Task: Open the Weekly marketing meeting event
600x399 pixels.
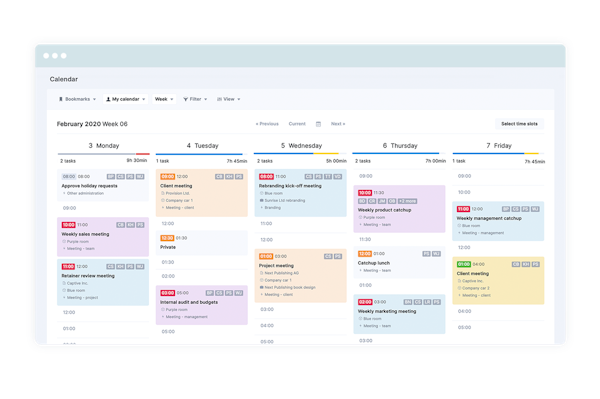Action: pyautogui.click(x=399, y=314)
